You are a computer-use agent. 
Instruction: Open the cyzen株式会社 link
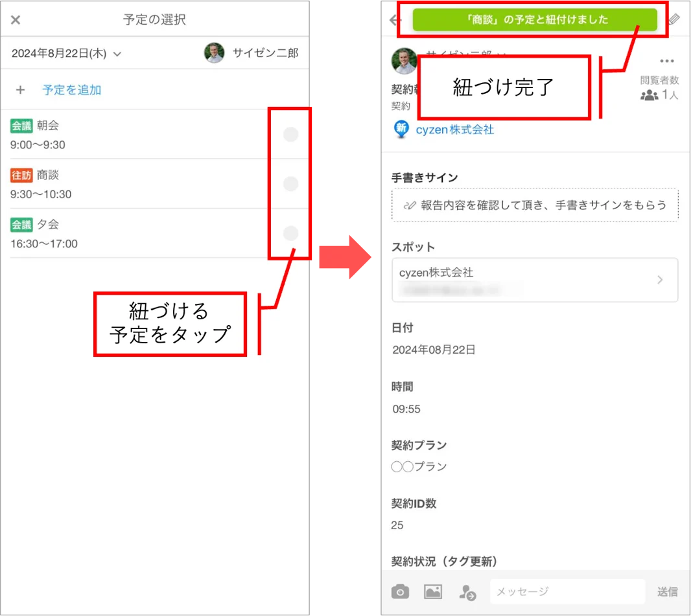[x=455, y=130]
